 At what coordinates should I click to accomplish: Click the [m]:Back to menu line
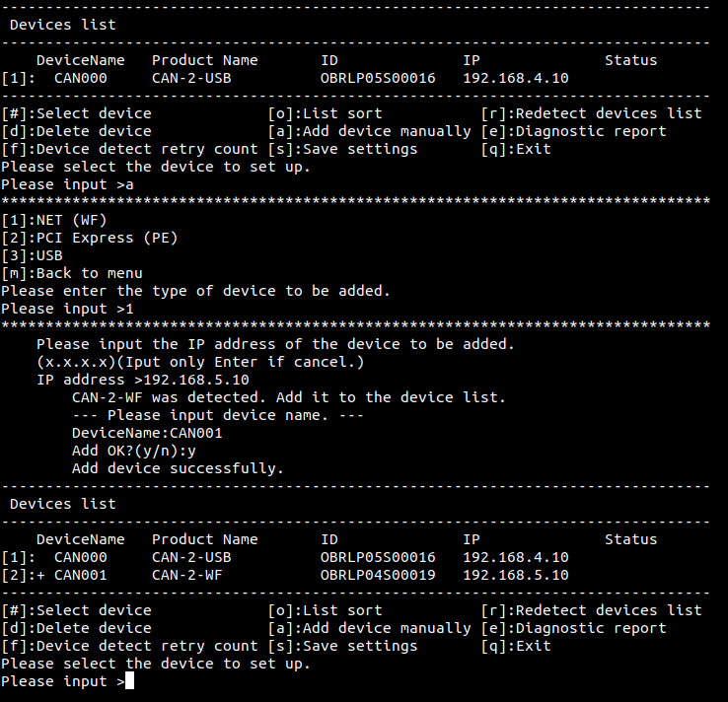72,273
